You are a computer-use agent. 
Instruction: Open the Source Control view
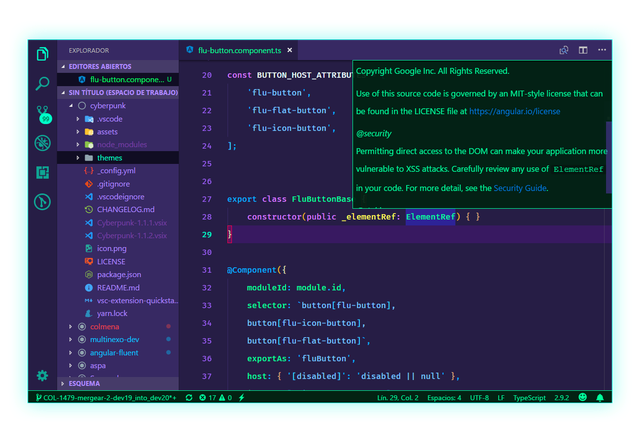(42, 113)
